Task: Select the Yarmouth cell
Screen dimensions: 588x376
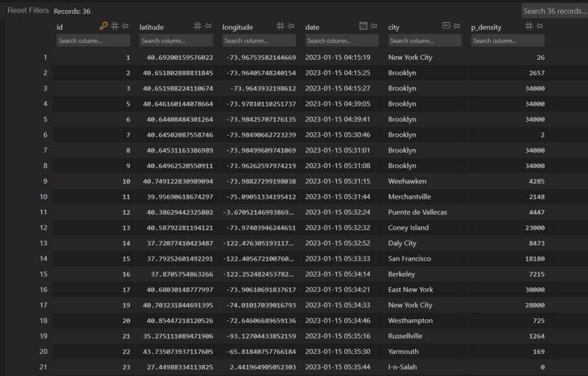Action: click(x=403, y=352)
